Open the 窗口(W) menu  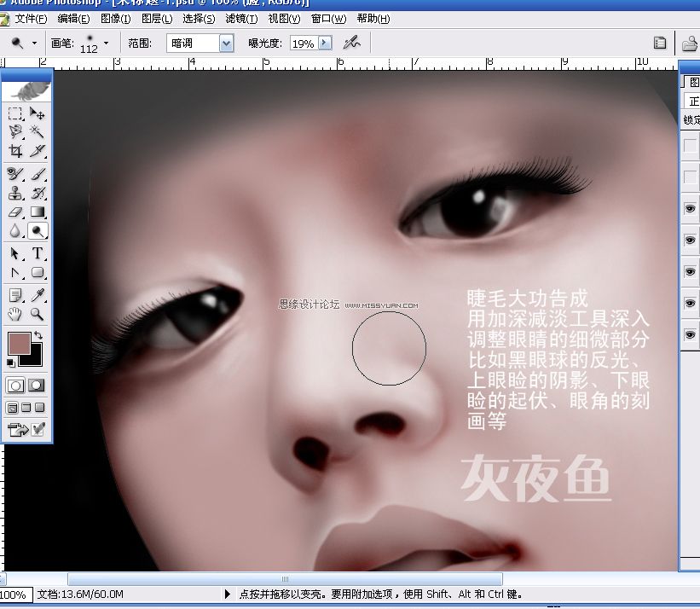coord(328,19)
